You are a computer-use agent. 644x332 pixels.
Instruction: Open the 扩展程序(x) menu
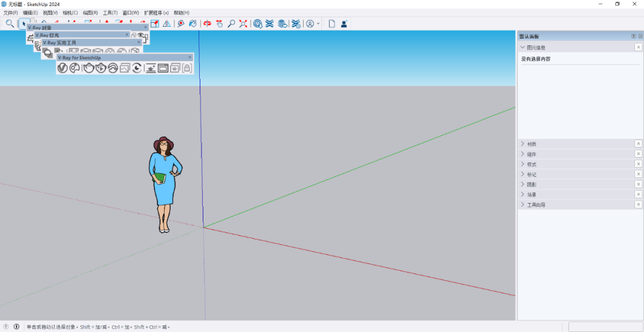pyautogui.click(x=156, y=13)
